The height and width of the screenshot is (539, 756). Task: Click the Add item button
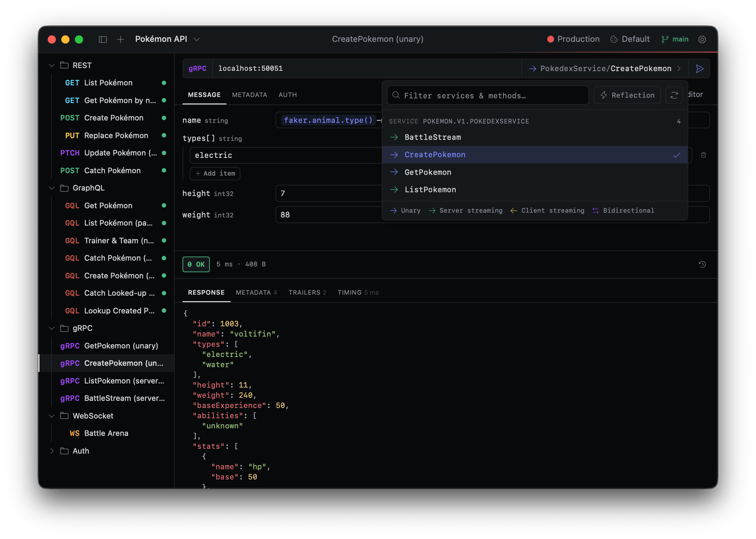coord(215,174)
